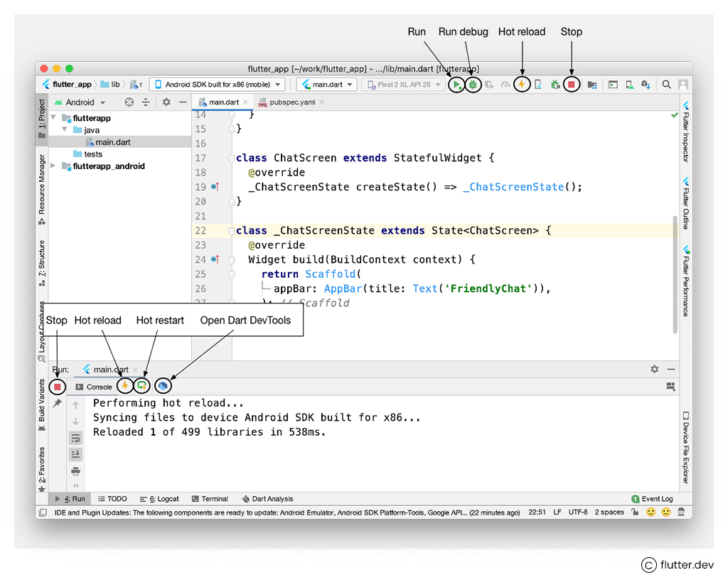Toggle the console layout icon at right
The image size is (728, 587).
pos(670,386)
